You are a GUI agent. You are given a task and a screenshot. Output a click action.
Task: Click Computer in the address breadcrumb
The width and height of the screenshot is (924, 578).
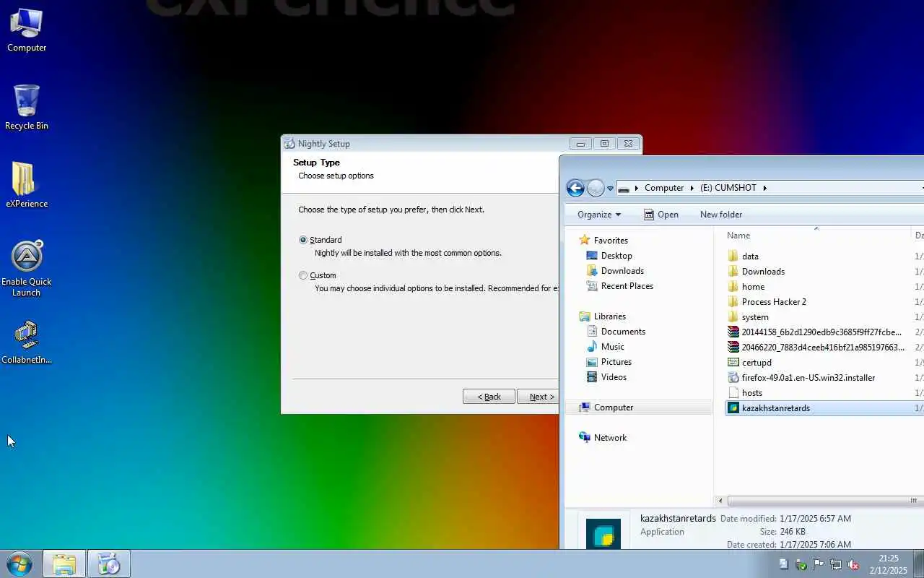point(664,188)
